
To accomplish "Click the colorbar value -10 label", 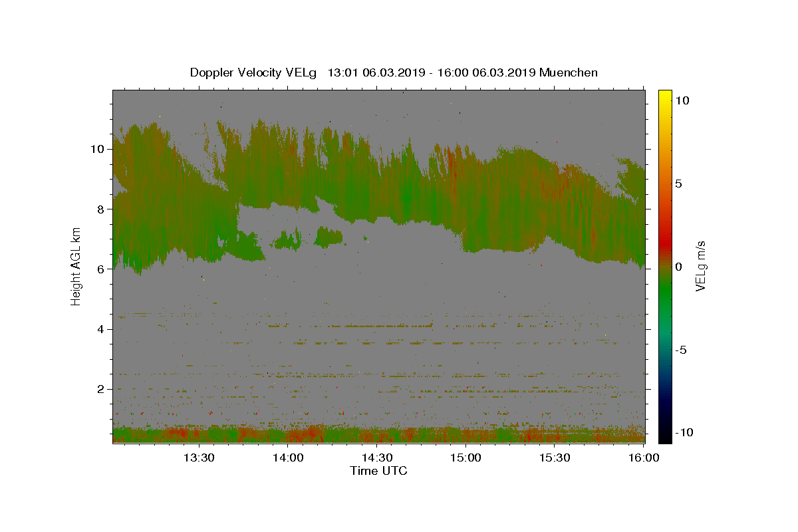I will point(686,433).
